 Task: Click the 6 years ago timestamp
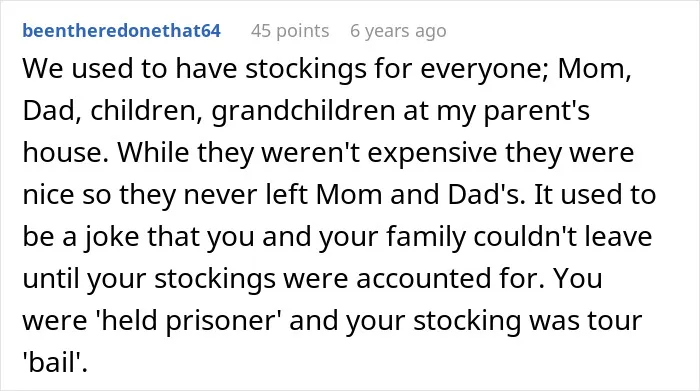(398, 31)
